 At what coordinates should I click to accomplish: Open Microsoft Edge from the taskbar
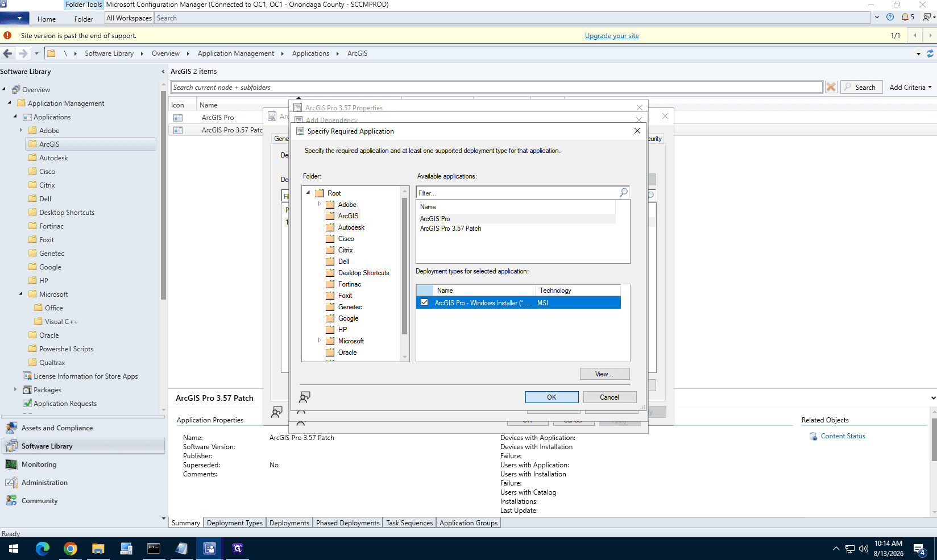pyautogui.click(x=43, y=549)
